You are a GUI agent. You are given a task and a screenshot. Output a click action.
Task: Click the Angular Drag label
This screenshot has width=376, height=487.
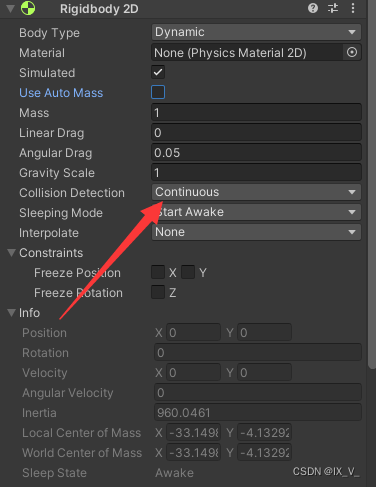(55, 153)
